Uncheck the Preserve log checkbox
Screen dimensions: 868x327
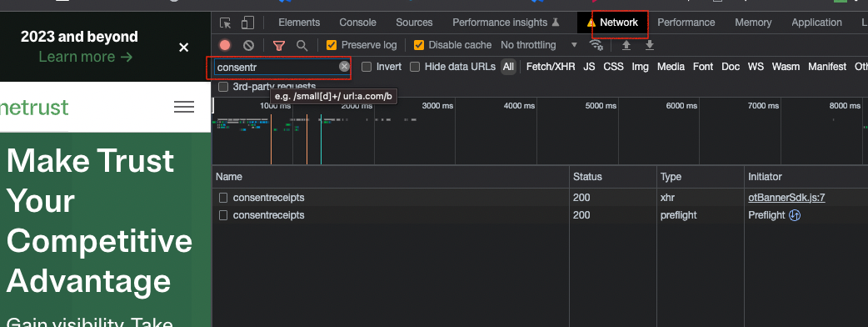332,45
